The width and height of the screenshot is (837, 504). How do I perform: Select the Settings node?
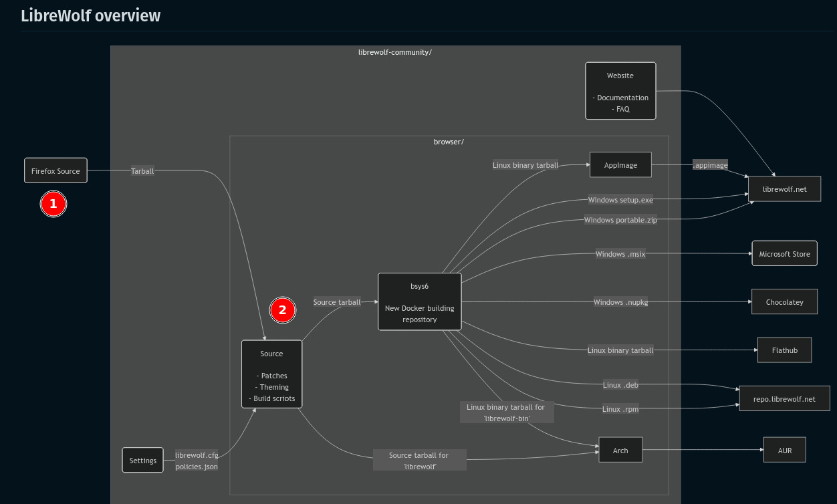tap(142, 461)
